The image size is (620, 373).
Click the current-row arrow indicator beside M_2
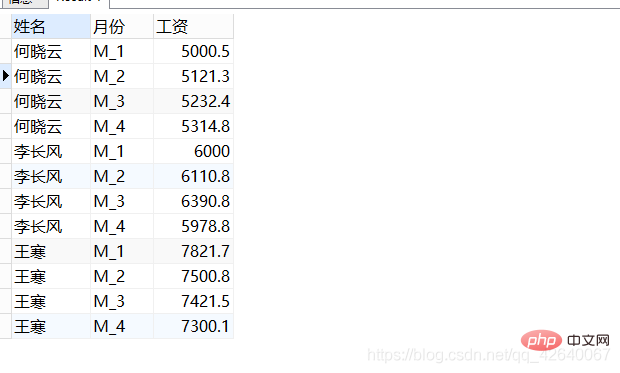(x=6, y=76)
